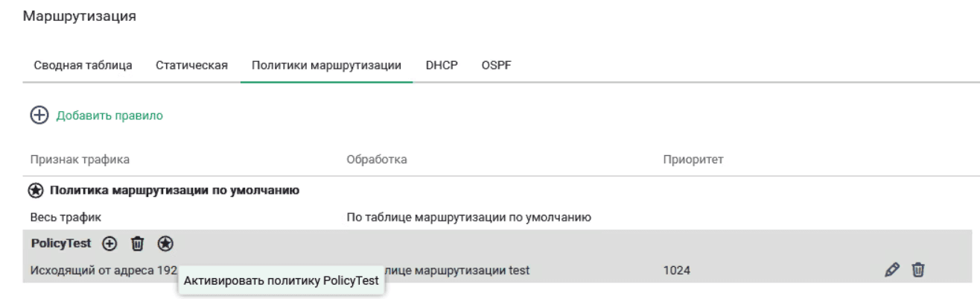The height and width of the screenshot is (299, 980).
Task: Open the Сводная таблица tab
Action: pyautogui.click(x=83, y=66)
